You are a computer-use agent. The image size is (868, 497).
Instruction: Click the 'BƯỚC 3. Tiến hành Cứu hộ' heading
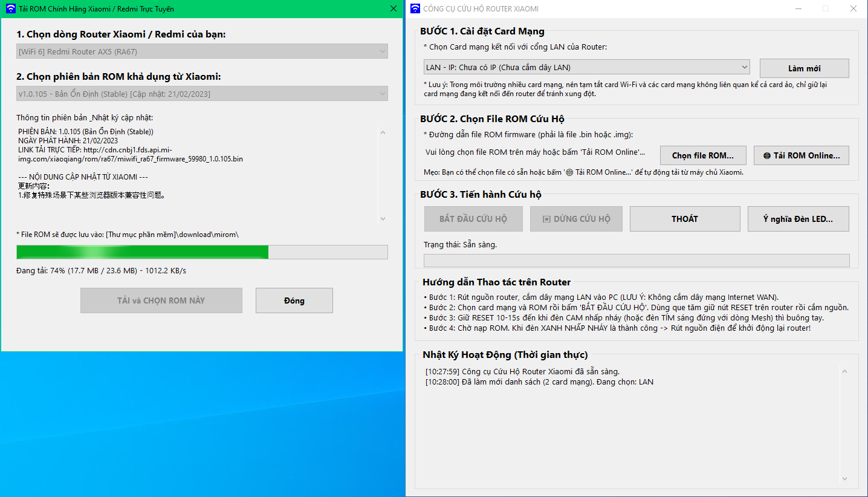point(481,195)
